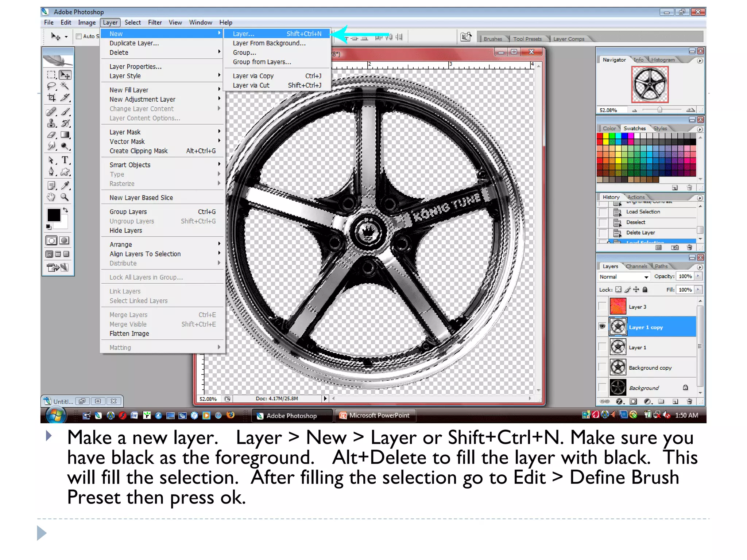
Task: Toggle lock transparent pixels
Action: (618, 289)
